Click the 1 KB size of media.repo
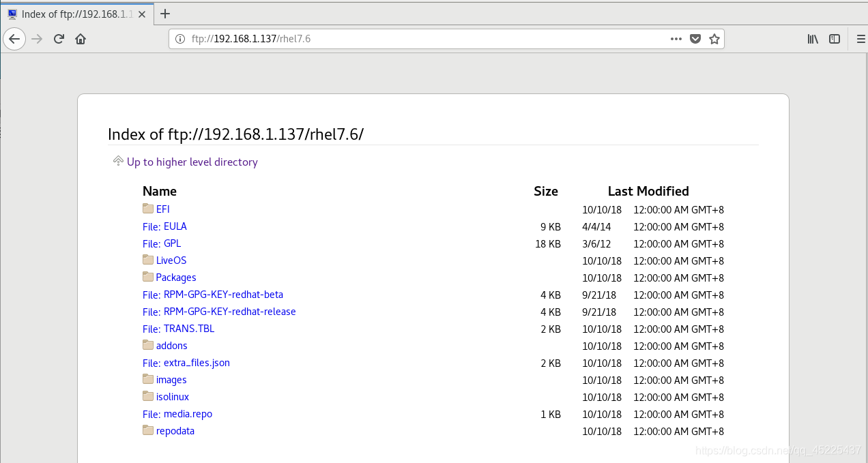Image resolution: width=868 pixels, height=463 pixels. (551, 414)
